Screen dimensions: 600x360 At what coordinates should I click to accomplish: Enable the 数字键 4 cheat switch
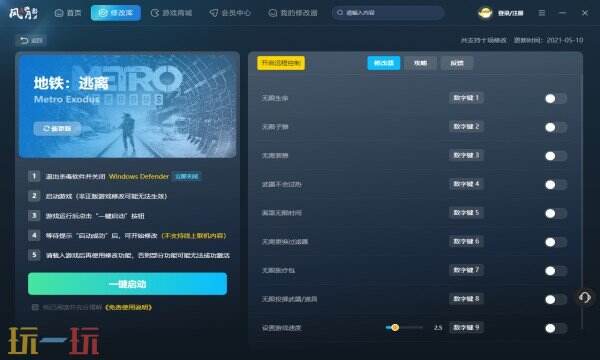(x=556, y=184)
